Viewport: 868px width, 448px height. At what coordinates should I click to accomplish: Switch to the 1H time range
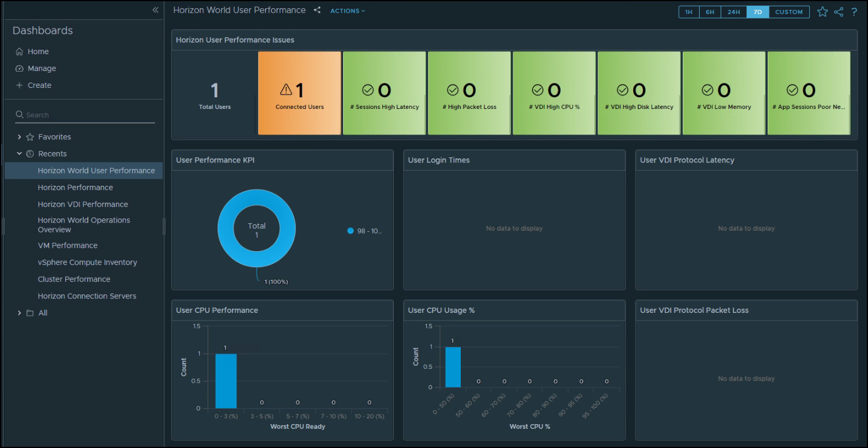tap(689, 12)
